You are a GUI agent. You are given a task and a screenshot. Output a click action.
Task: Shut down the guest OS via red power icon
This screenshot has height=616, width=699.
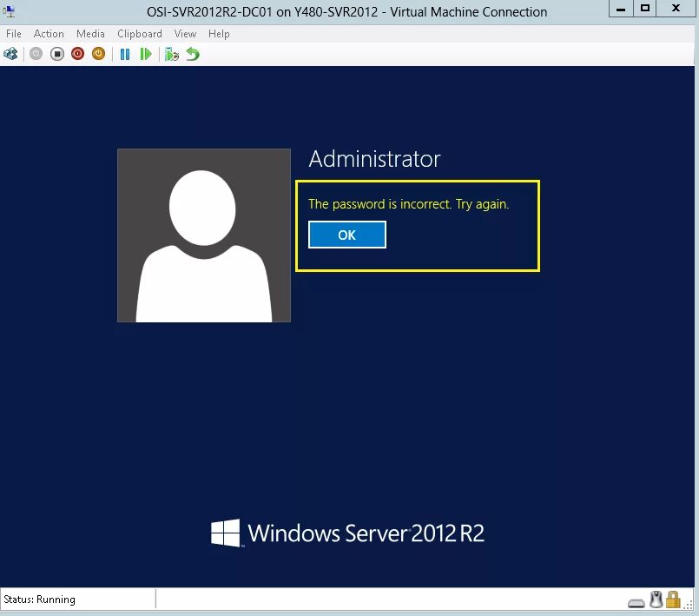click(x=77, y=53)
